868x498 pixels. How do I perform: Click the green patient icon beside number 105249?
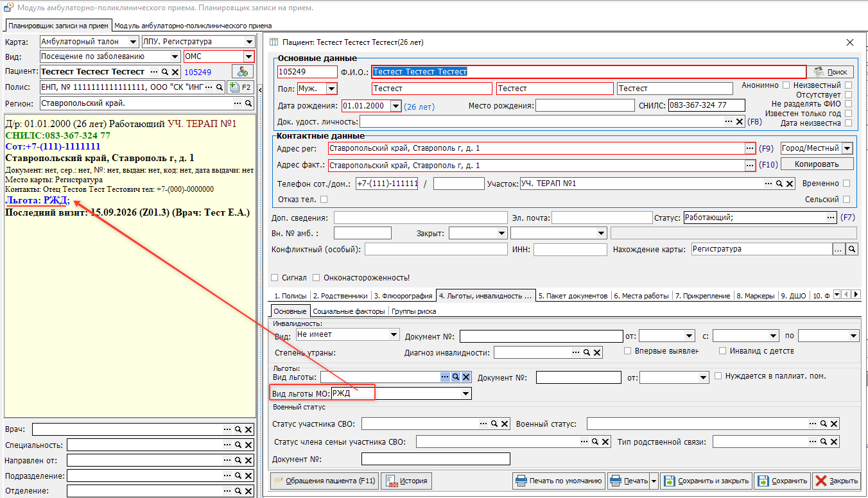tap(243, 72)
